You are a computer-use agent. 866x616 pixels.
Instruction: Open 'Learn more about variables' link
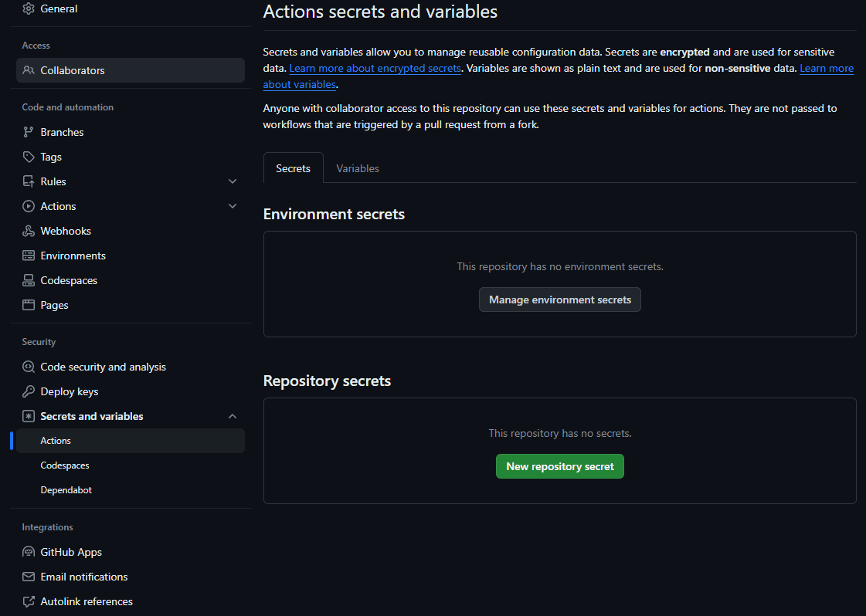click(x=827, y=69)
